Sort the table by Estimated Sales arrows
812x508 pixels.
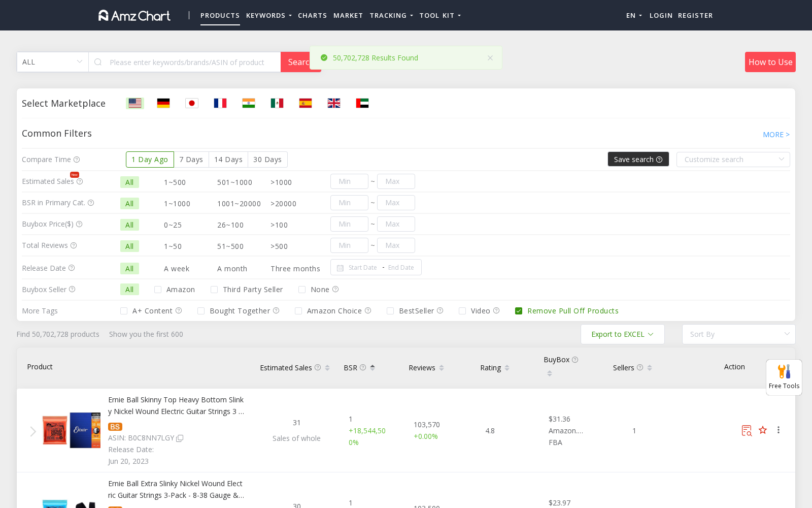pyautogui.click(x=327, y=368)
